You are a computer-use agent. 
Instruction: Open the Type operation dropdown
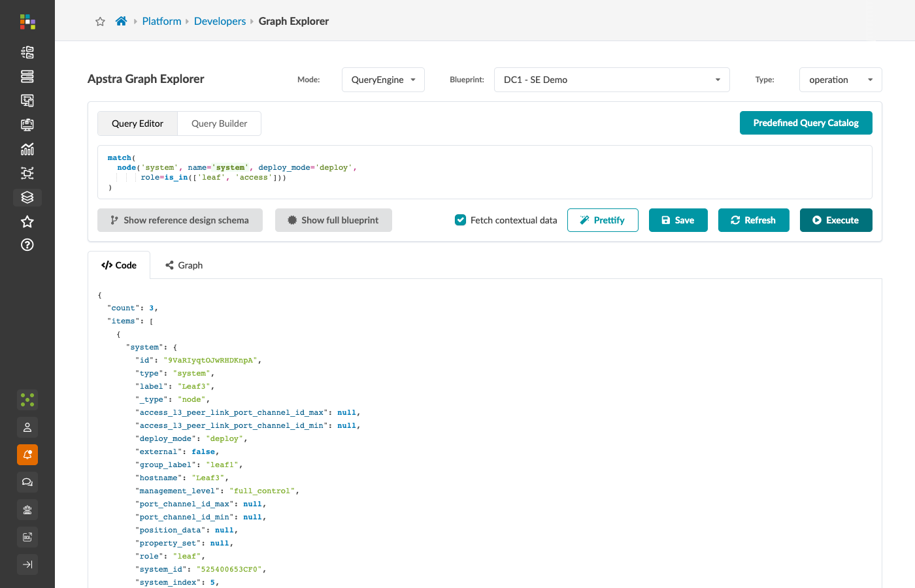(840, 80)
